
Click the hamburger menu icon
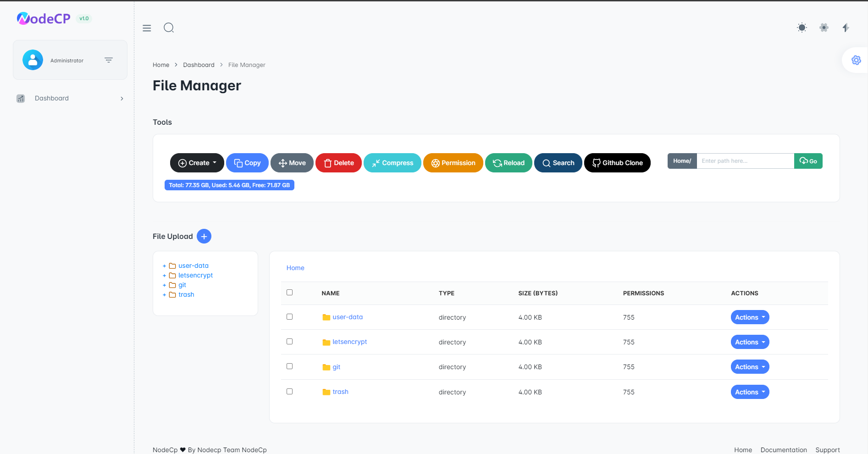[147, 28]
